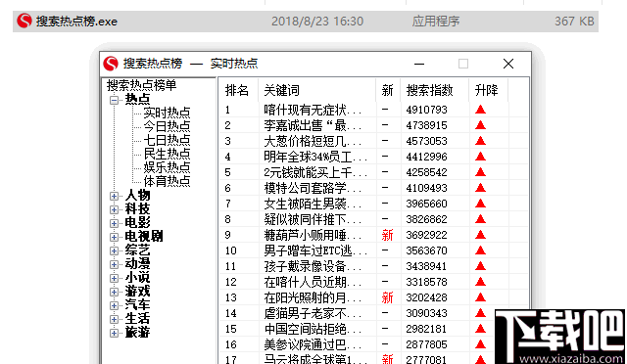Sort by 排名 column header

pyautogui.click(x=237, y=90)
